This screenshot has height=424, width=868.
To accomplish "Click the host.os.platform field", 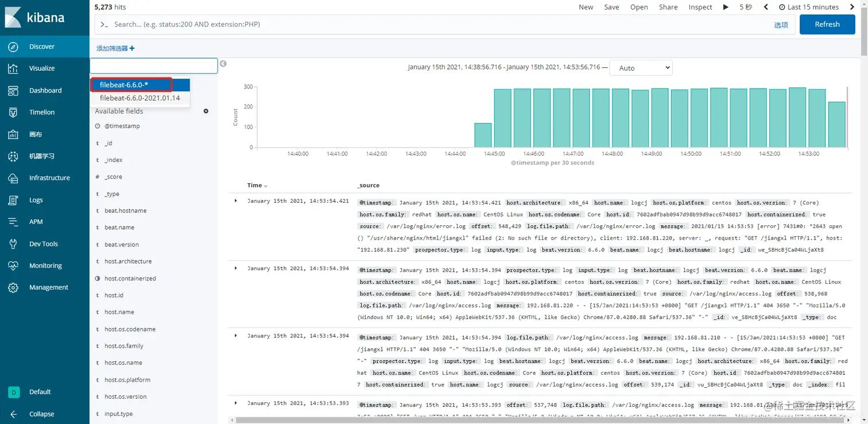I will (x=127, y=380).
